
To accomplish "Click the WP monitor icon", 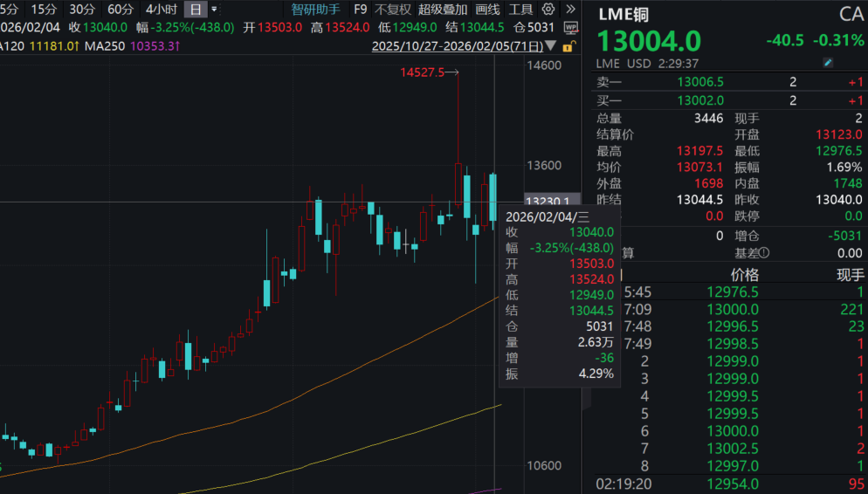I will [x=570, y=27].
